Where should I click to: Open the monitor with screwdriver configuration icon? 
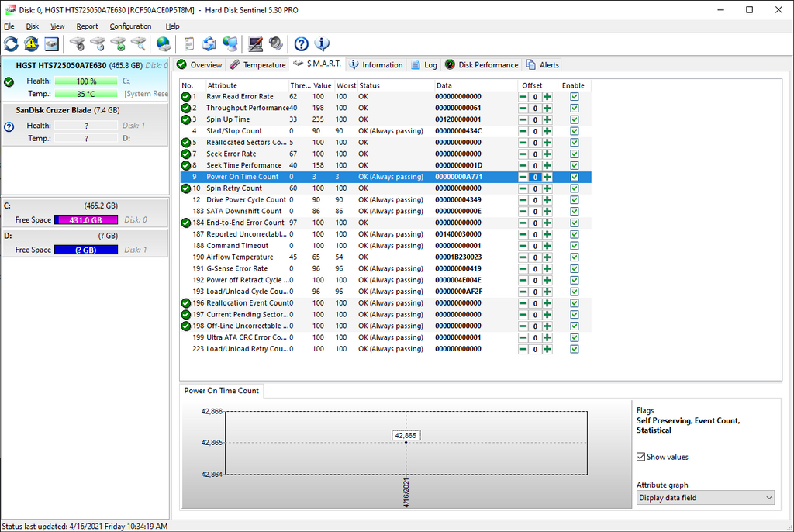(255, 44)
